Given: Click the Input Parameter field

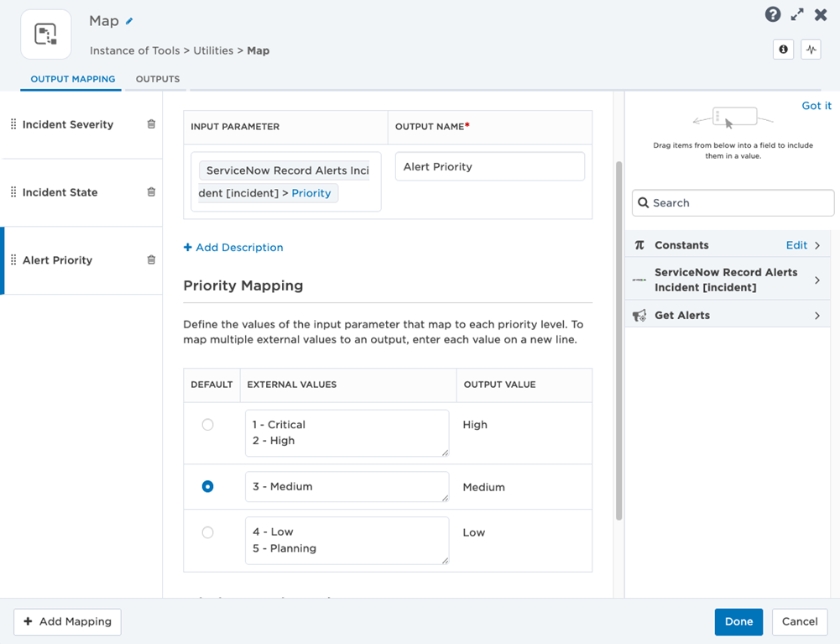Looking at the screenshot, I should [x=286, y=181].
